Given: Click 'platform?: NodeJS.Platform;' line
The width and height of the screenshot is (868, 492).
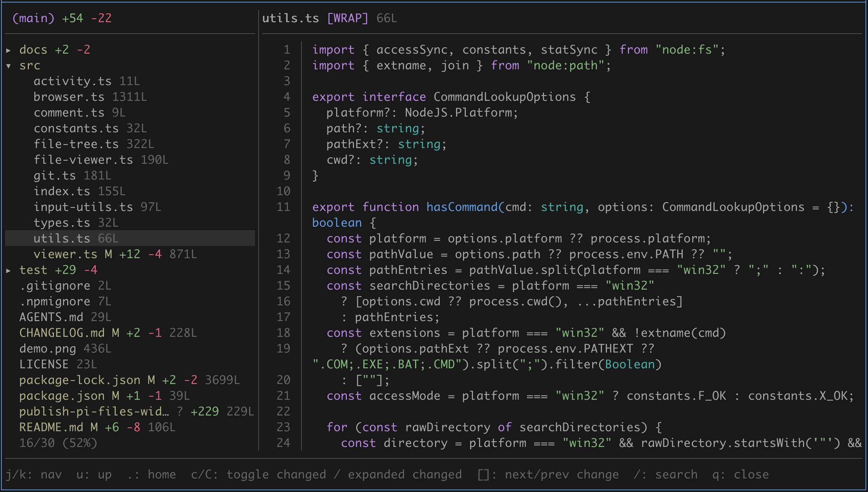Looking at the screenshot, I should pyautogui.click(x=422, y=113).
